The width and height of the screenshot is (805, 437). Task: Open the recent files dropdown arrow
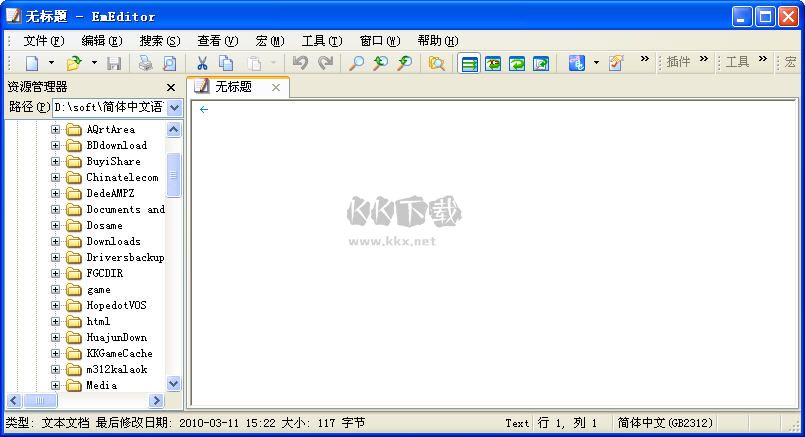click(94, 63)
